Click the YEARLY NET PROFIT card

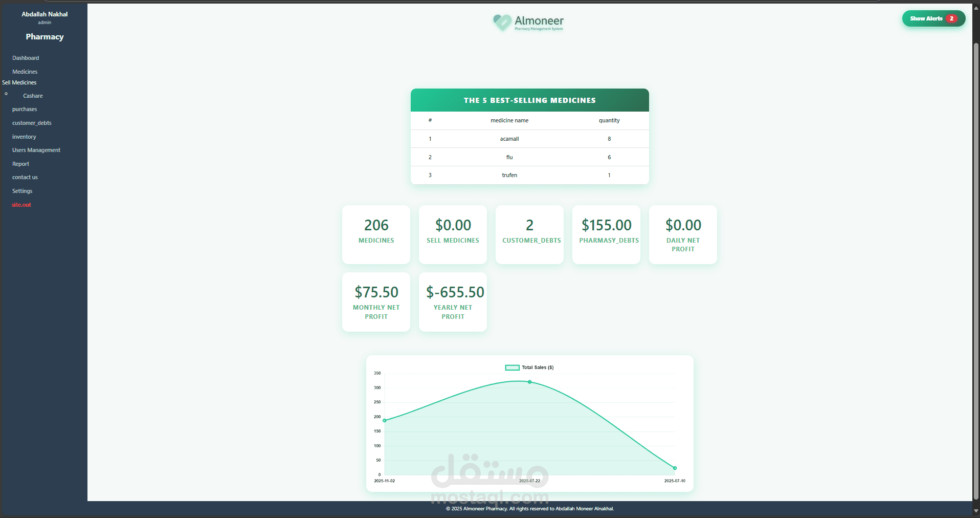point(453,301)
